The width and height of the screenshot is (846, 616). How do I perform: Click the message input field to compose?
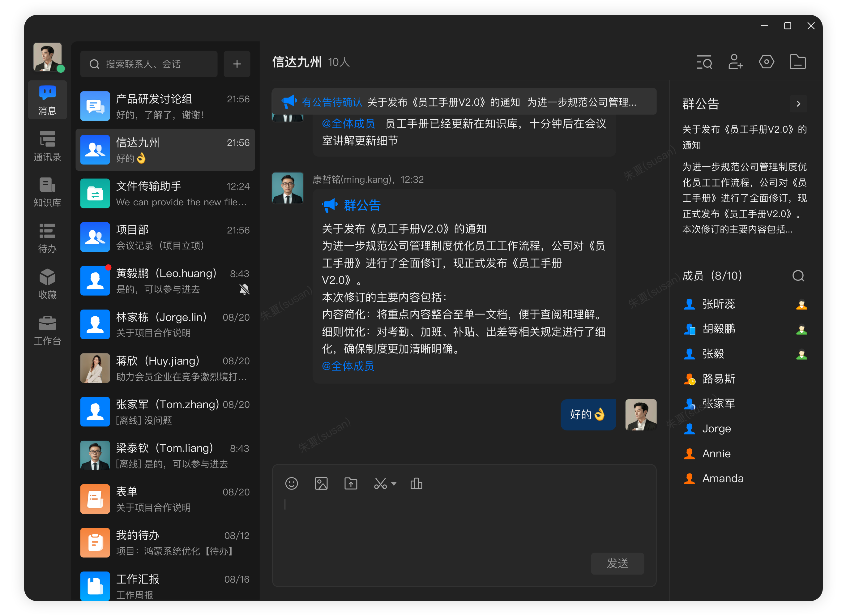(x=448, y=522)
